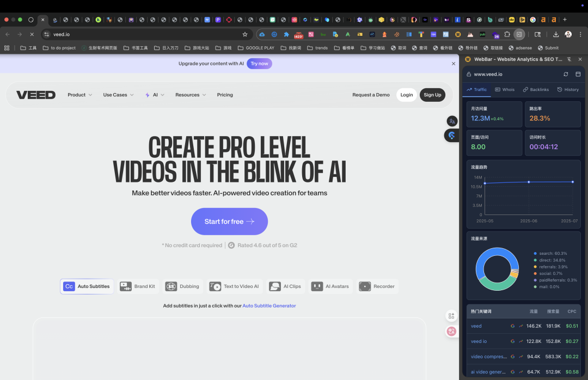The image size is (588, 380).
Task: Open the GOOGLE PLAY bookmark folder
Action: pos(256,48)
